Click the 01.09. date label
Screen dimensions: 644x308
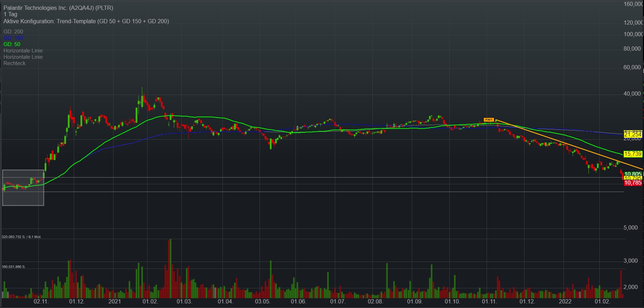click(x=415, y=302)
